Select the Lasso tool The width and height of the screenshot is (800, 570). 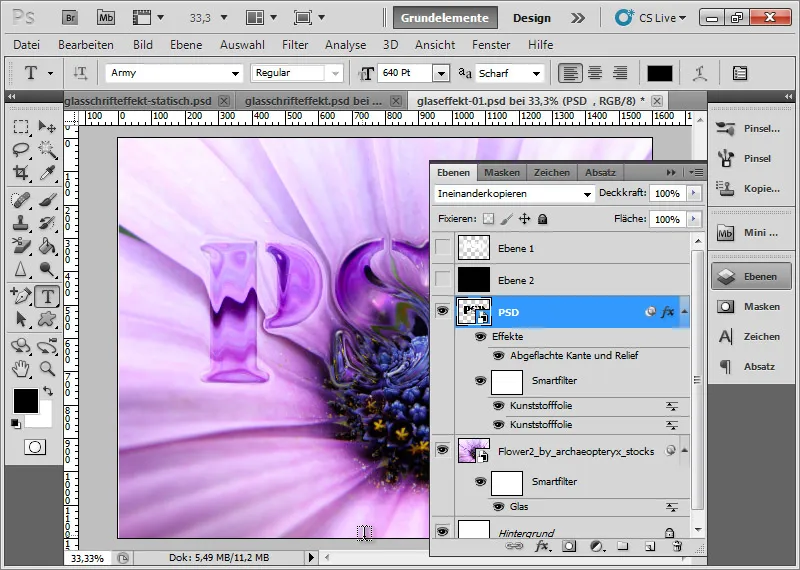pos(21,150)
